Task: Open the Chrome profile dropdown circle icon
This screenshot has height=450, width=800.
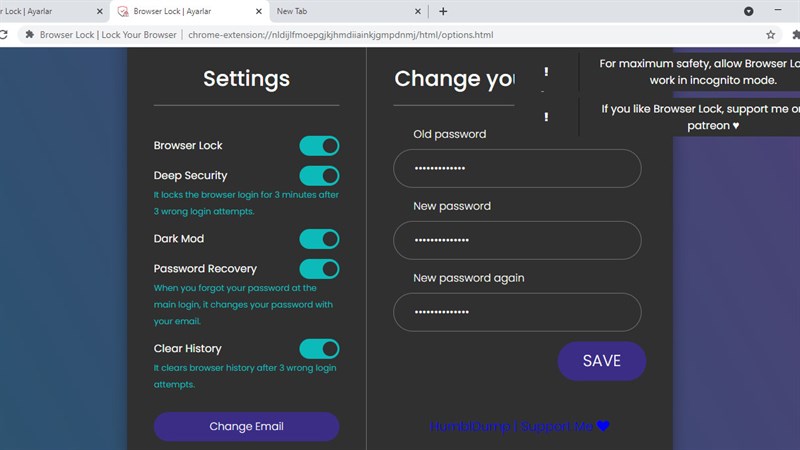Action: click(x=748, y=11)
